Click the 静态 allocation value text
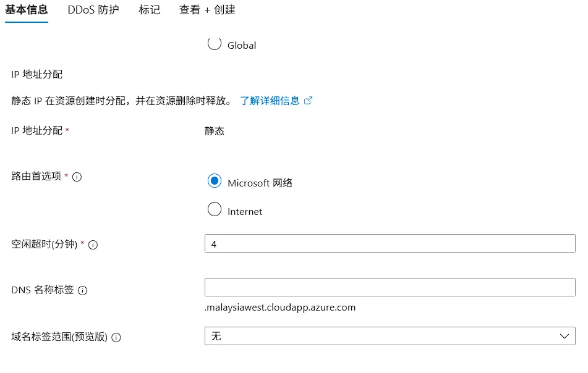The image size is (588, 373). point(215,131)
